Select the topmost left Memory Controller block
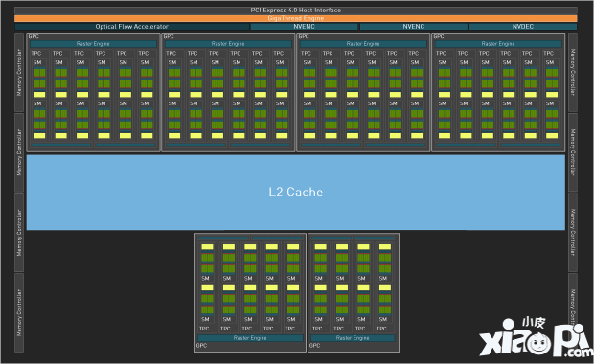Screen dimensions: 594x364 19,72
